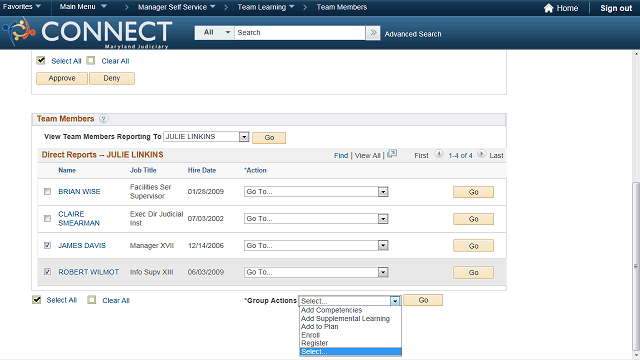Open the Favorites dropdown menu

[x=22, y=7]
